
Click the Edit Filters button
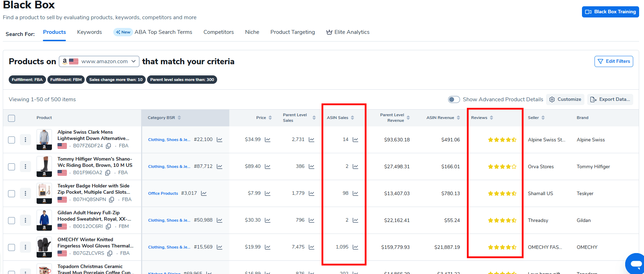tap(614, 61)
